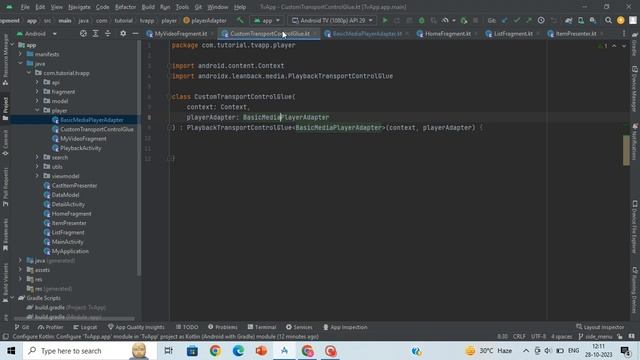This screenshot has height=360, width=640.
Task: Hide the project tool window
Action: pos(135,33)
